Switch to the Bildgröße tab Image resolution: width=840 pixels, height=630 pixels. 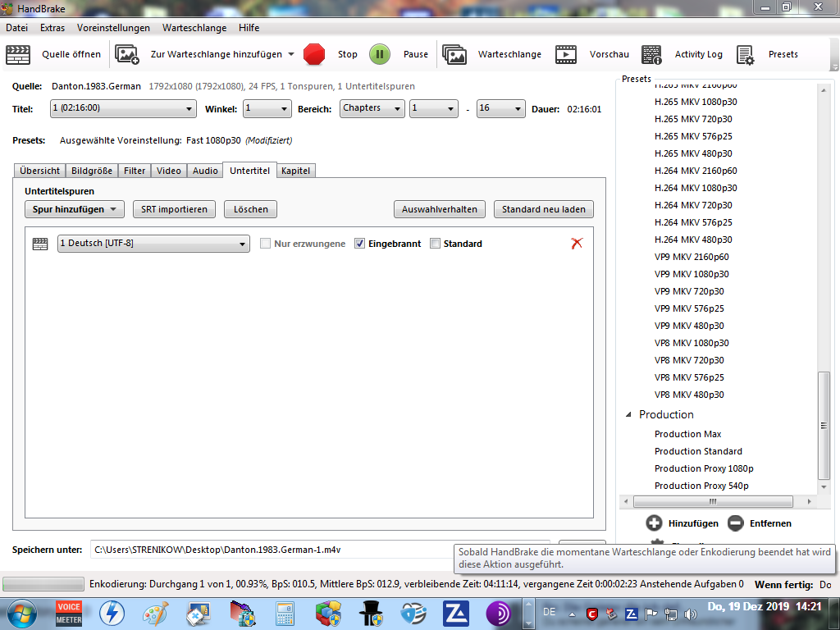[92, 171]
